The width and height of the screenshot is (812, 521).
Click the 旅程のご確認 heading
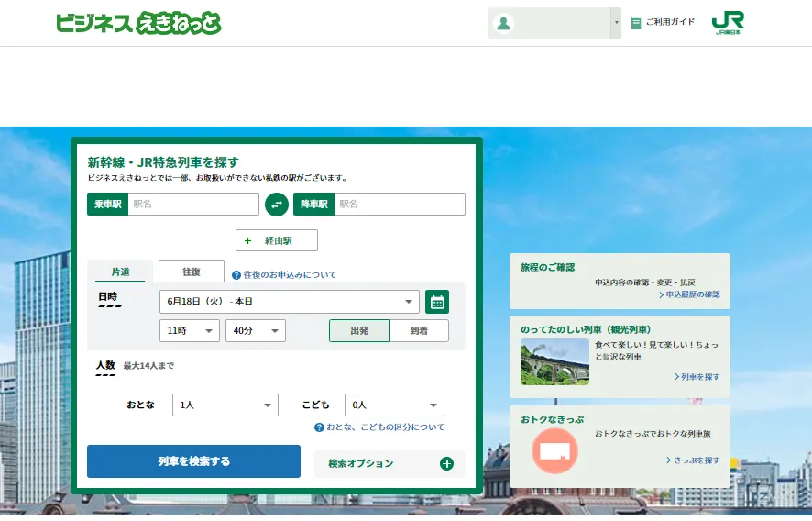pyautogui.click(x=548, y=268)
